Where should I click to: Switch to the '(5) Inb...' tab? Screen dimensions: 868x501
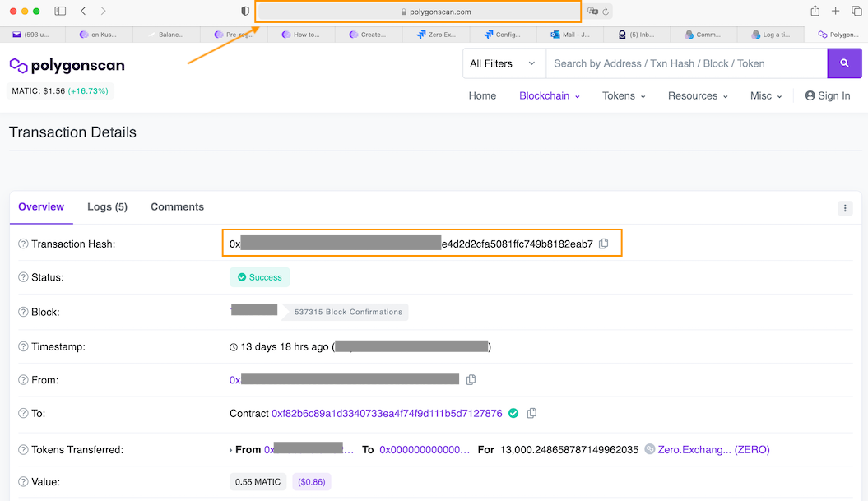637,35
